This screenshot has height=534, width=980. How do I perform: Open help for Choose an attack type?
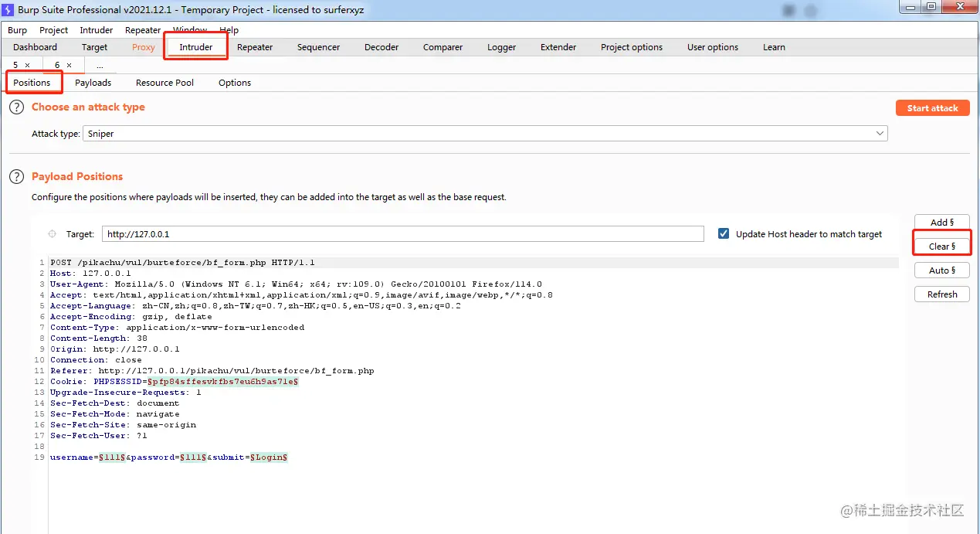16,107
